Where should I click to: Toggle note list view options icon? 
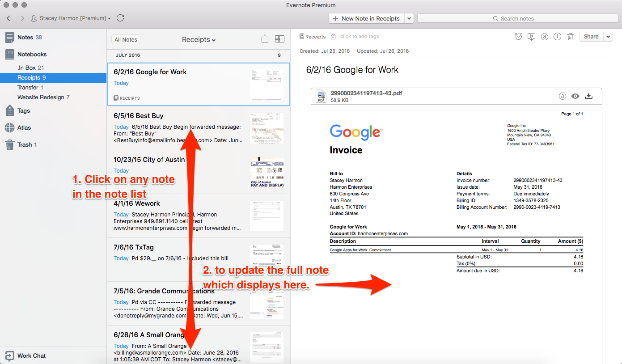click(x=279, y=39)
